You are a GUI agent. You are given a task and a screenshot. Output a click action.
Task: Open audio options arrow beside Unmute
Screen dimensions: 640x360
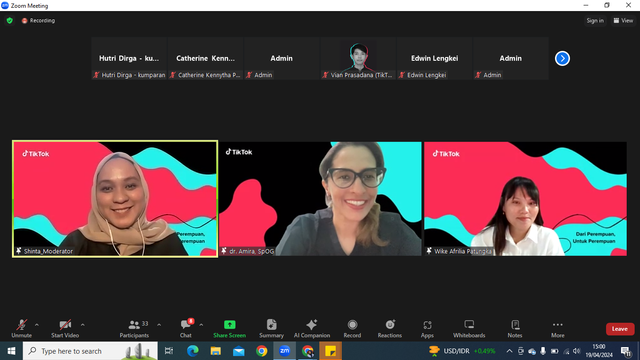click(37, 325)
